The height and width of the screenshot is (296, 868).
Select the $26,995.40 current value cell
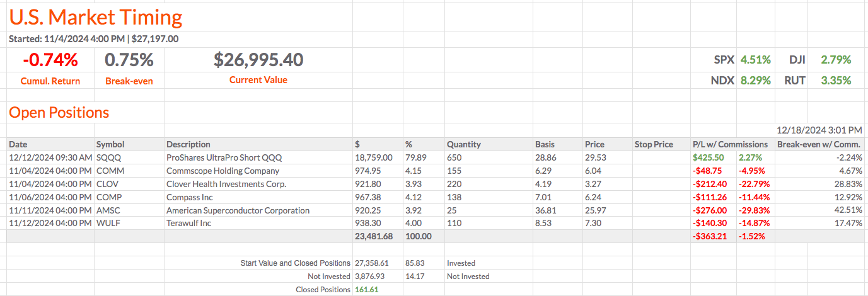tap(258, 60)
